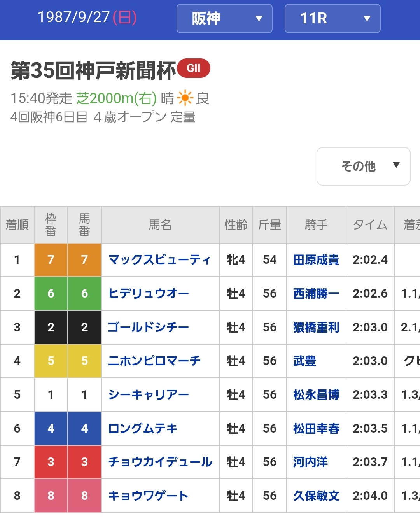Click the GII grade badge
This screenshot has height=517, width=420.
click(x=193, y=68)
